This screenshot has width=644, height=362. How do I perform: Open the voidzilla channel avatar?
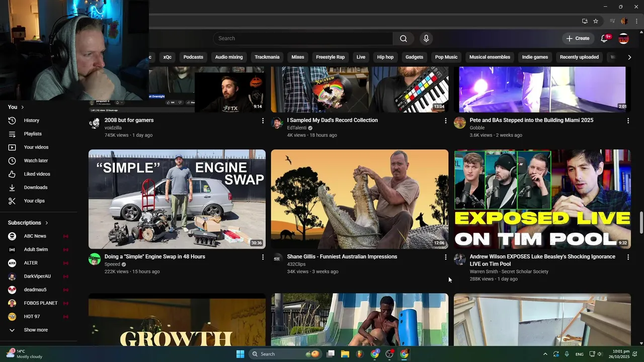95,123
